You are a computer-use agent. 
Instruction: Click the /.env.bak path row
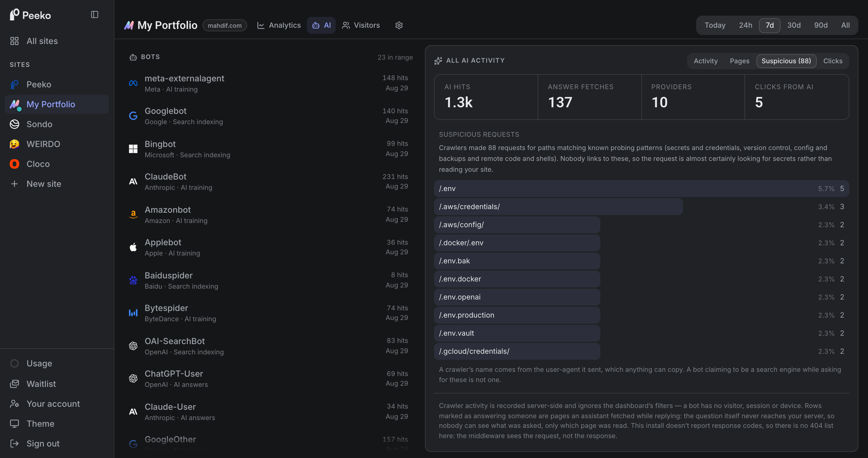click(641, 261)
